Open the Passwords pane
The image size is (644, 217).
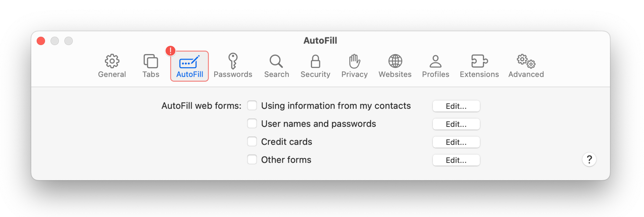pyautogui.click(x=233, y=65)
